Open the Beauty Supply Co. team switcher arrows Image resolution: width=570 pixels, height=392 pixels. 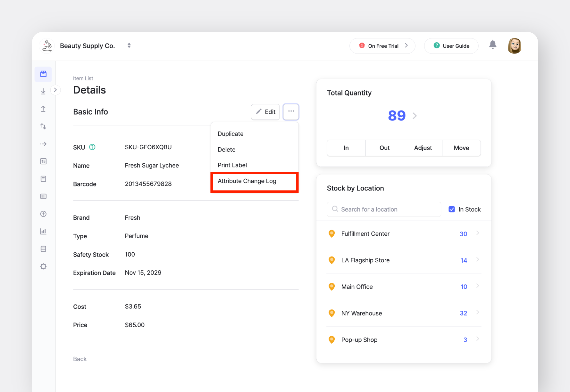tap(129, 45)
